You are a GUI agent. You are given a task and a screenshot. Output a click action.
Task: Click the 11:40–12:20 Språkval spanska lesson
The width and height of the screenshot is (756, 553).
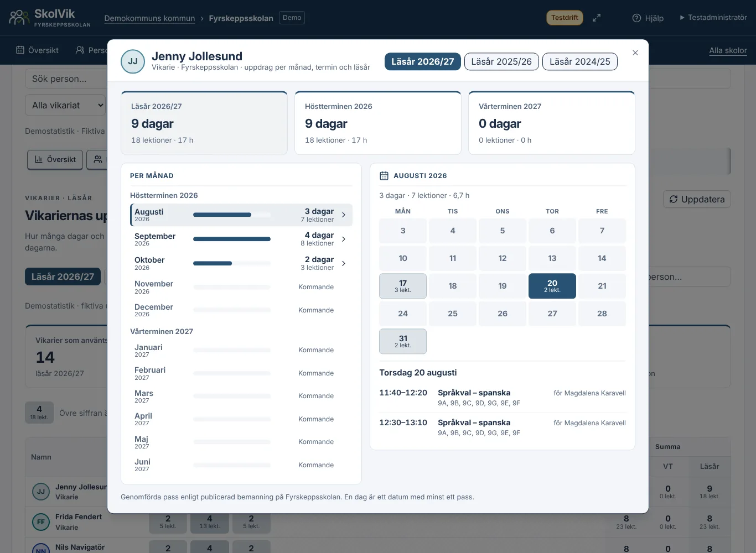click(x=503, y=398)
